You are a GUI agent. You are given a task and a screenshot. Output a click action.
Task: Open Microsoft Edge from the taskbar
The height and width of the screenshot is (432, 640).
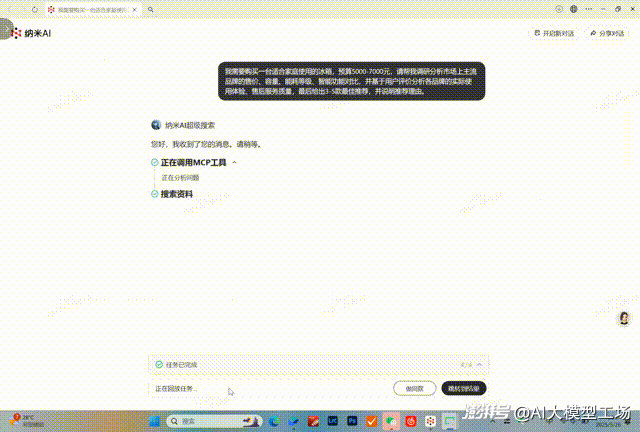(273, 421)
